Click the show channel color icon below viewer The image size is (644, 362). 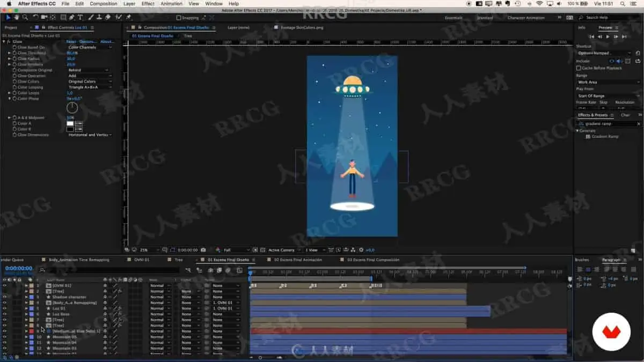219,250
